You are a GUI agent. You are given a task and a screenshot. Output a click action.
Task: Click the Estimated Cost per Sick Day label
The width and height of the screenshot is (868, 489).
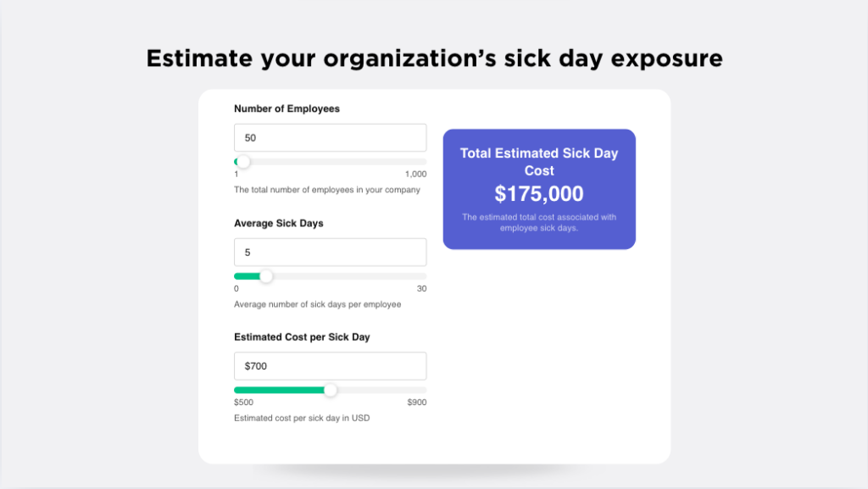(303, 336)
